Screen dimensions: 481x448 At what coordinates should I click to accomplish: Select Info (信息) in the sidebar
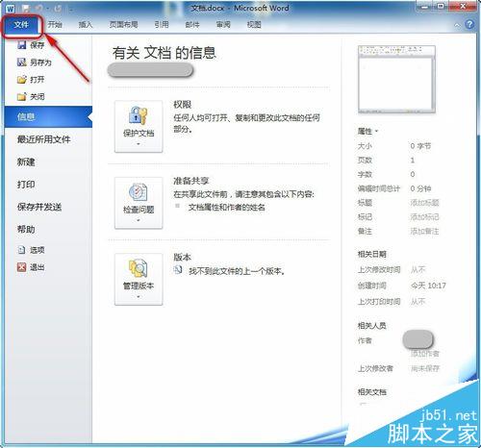(48, 117)
